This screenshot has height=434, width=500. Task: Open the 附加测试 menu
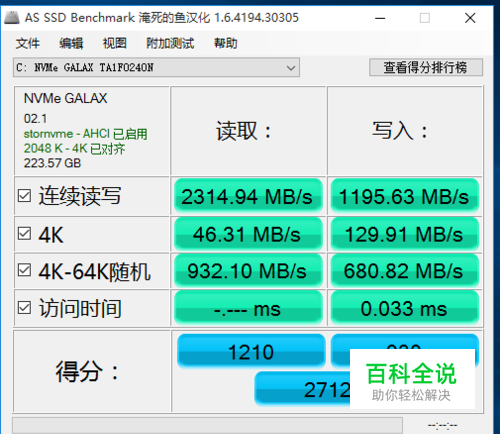tap(170, 43)
